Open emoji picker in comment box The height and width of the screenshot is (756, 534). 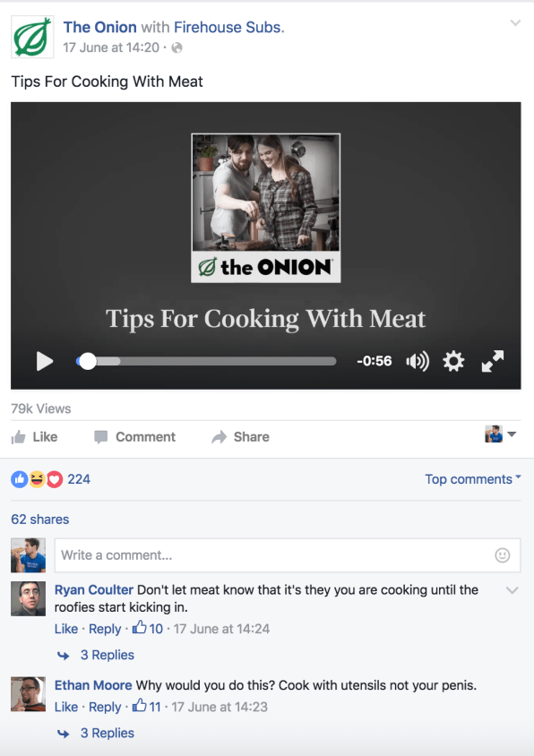(x=502, y=555)
